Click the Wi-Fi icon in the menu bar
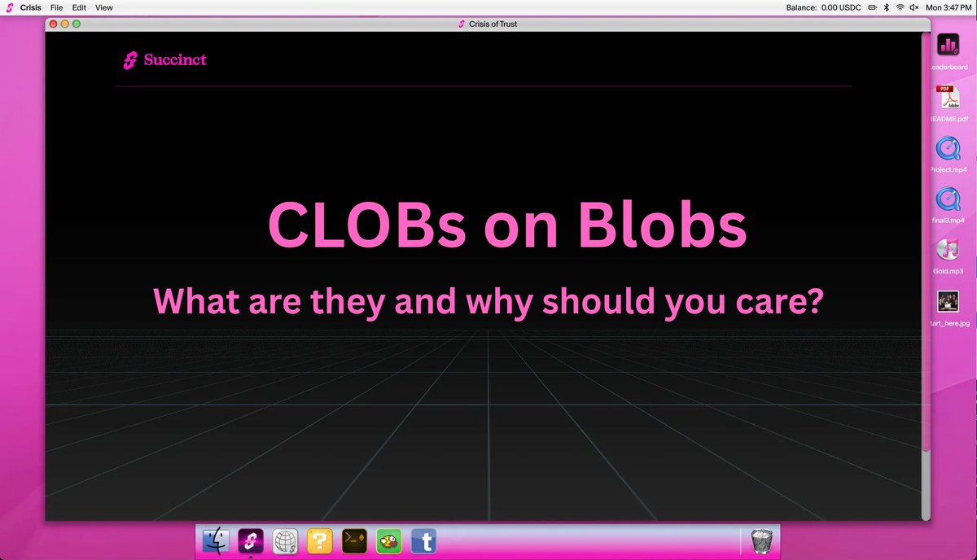This screenshot has height=560, width=977. click(x=900, y=7)
